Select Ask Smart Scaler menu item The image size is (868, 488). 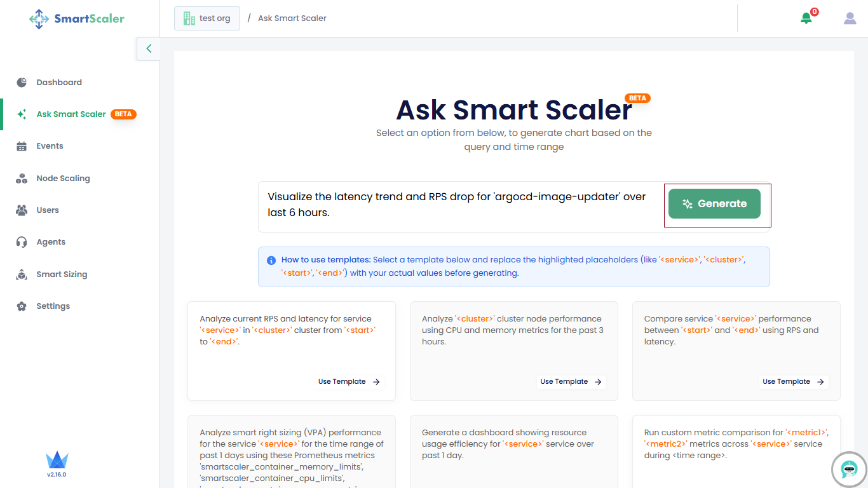tap(71, 114)
